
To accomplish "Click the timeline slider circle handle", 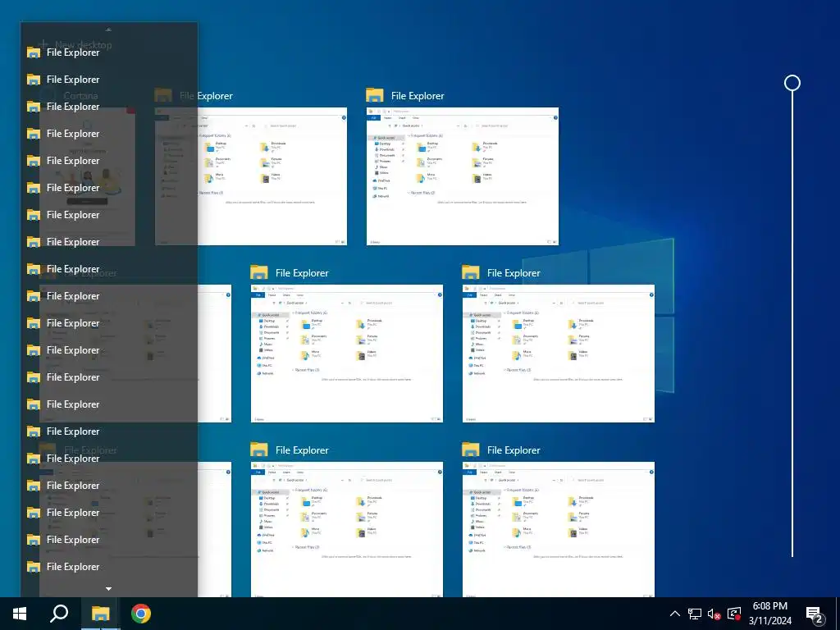I will point(792,83).
